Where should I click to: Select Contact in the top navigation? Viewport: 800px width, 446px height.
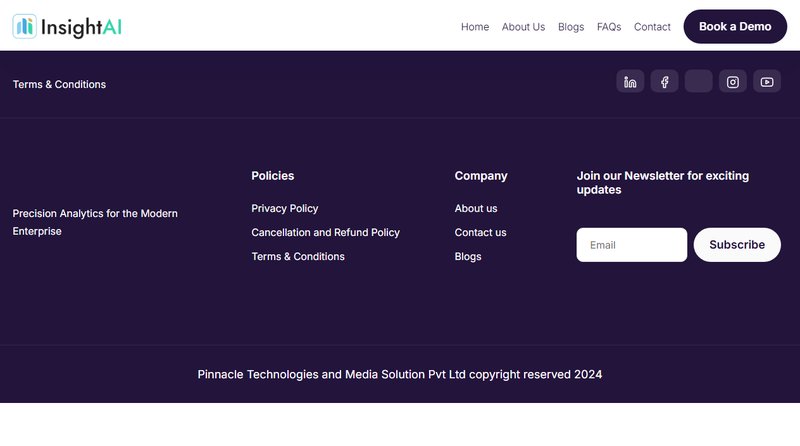pyautogui.click(x=652, y=27)
